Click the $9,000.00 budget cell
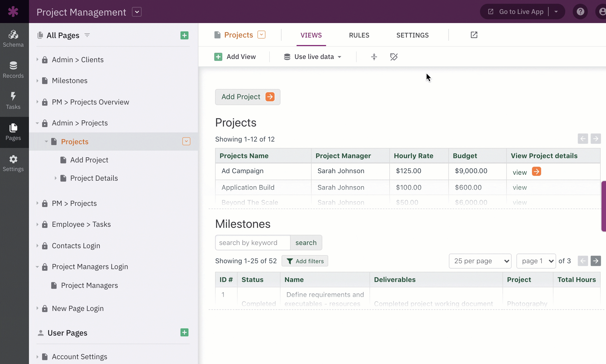 [477, 171]
